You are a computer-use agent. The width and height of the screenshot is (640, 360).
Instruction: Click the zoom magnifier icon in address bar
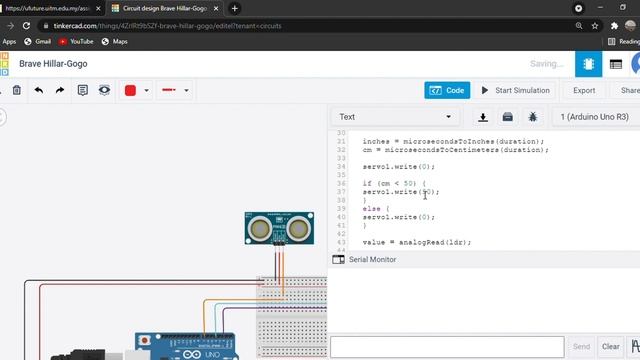(x=579, y=26)
